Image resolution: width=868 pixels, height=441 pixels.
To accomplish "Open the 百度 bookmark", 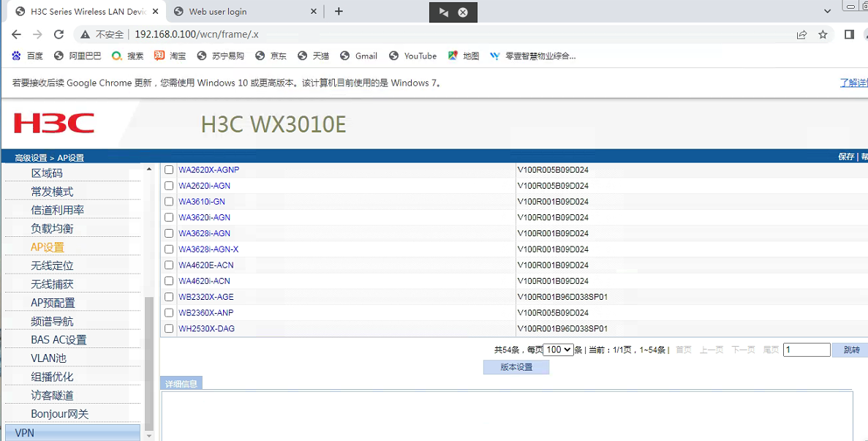I will 27,56.
